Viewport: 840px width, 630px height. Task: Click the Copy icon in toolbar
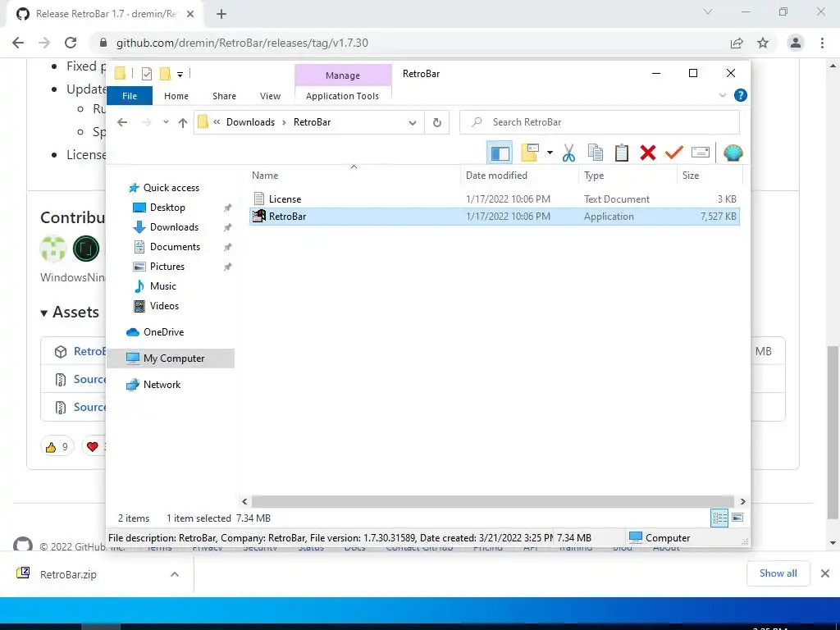pyautogui.click(x=596, y=153)
